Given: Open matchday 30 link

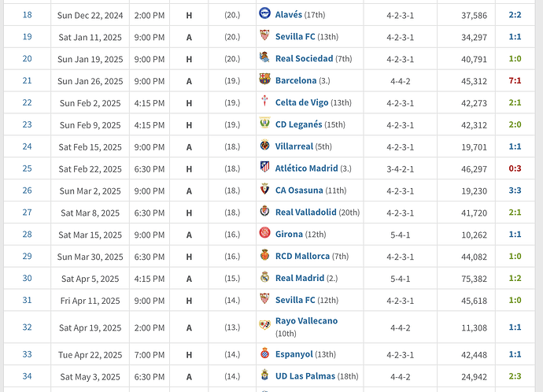Looking at the screenshot, I should tap(27, 278).
